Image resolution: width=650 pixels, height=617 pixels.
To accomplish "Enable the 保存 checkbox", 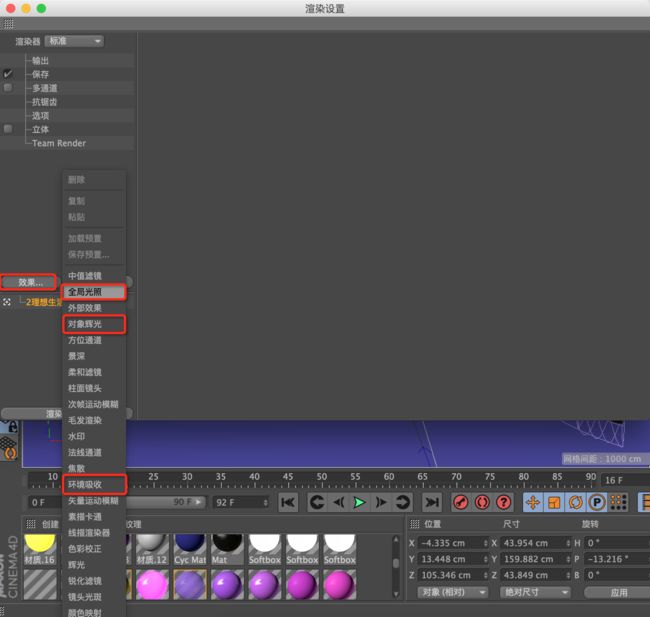I will (x=8, y=74).
